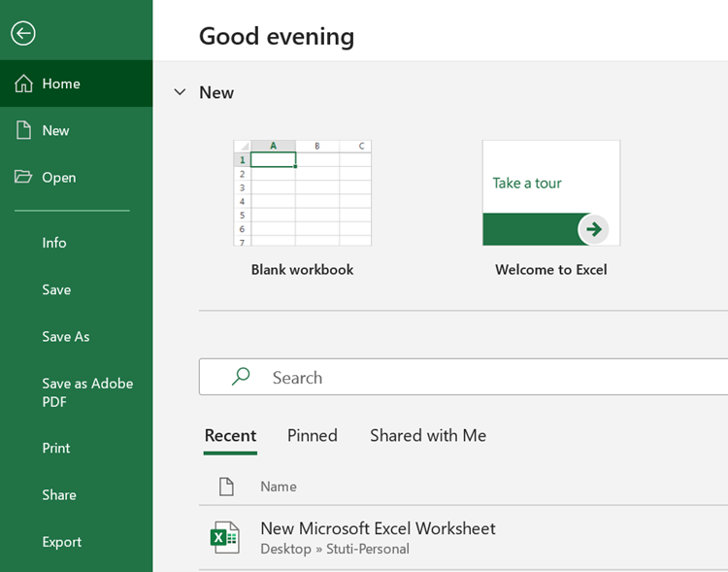
Task: Click the green arrow on Take a tour
Action: pyautogui.click(x=594, y=229)
